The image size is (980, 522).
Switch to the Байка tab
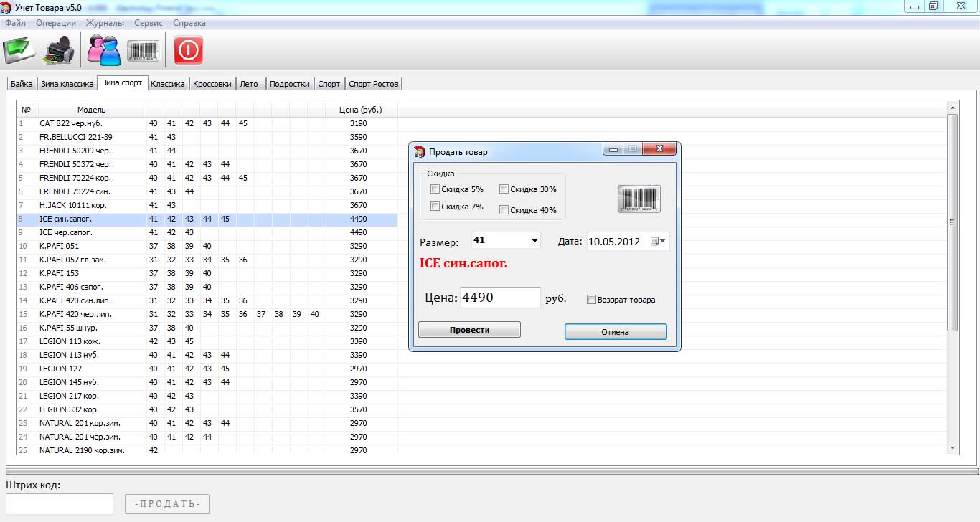point(22,84)
